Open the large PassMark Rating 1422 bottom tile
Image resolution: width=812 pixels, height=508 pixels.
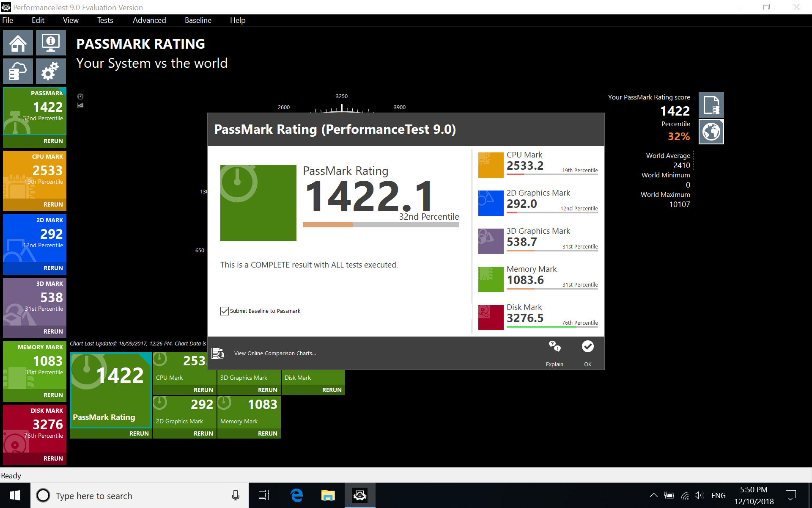tap(111, 390)
